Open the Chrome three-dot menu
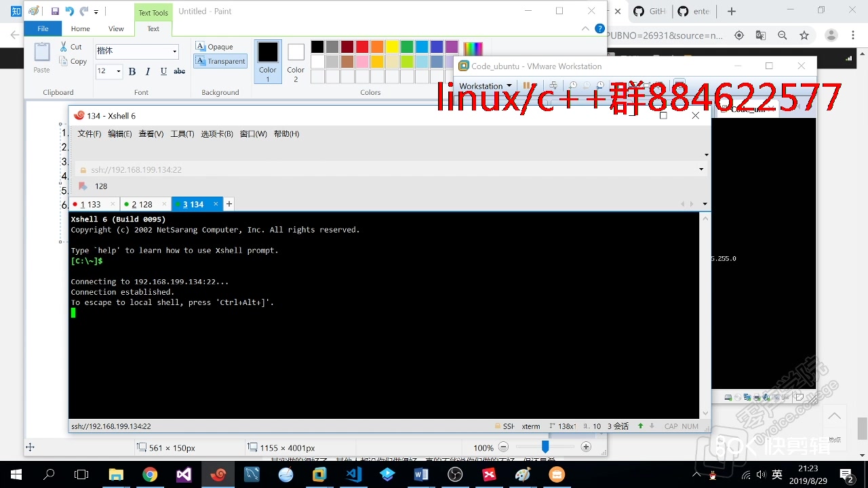The width and height of the screenshot is (868, 488). pyautogui.click(x=852, y=35)
